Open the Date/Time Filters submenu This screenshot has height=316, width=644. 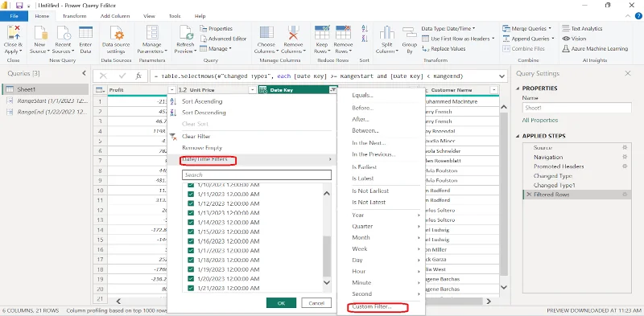[x=252, y=159]
